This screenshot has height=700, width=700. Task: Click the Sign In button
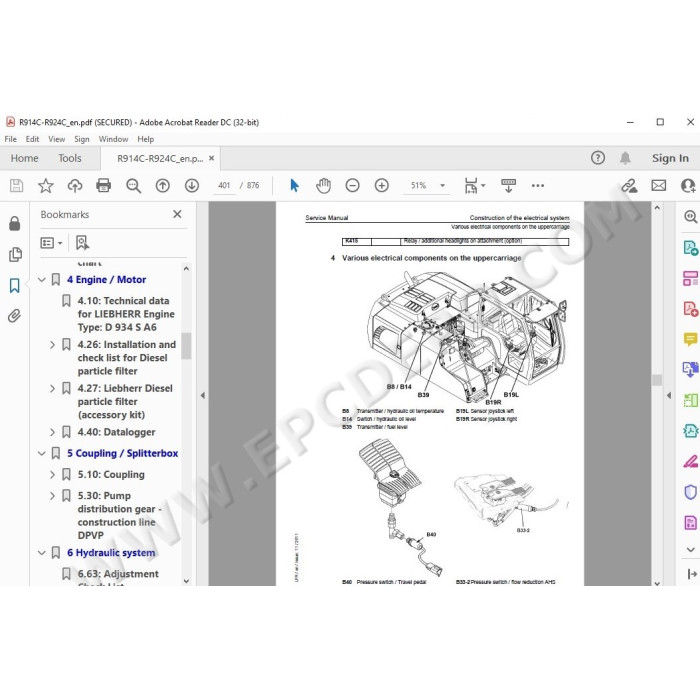(x=670, y=158)
